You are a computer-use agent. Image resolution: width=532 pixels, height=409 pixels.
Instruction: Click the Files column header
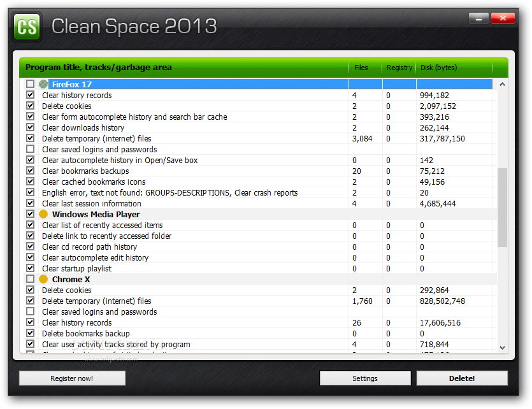[x=366, y=68]
